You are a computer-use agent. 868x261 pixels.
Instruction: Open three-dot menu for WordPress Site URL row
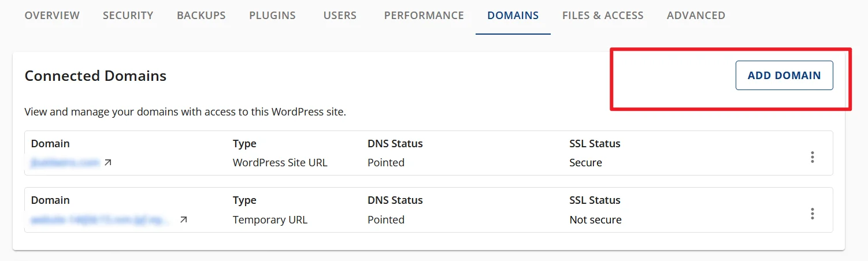pos(812,157)
